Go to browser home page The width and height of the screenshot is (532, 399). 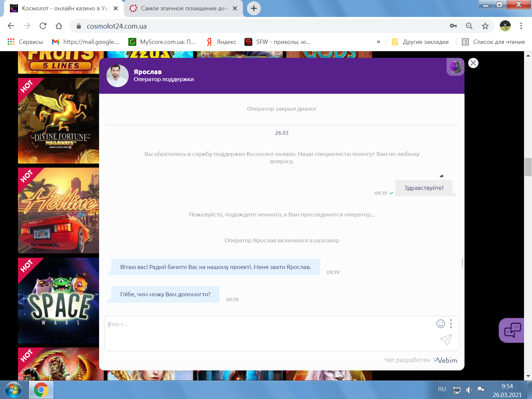coord(59,26)
